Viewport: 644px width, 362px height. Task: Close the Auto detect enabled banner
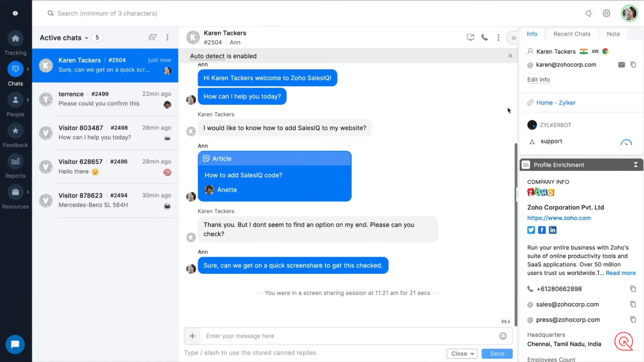point(510,56)
